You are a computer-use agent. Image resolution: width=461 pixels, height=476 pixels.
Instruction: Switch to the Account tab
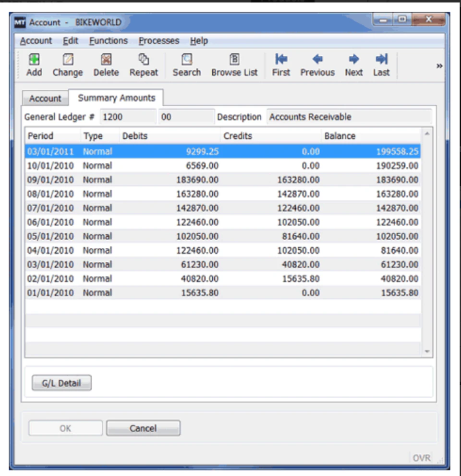coord(45,98)
